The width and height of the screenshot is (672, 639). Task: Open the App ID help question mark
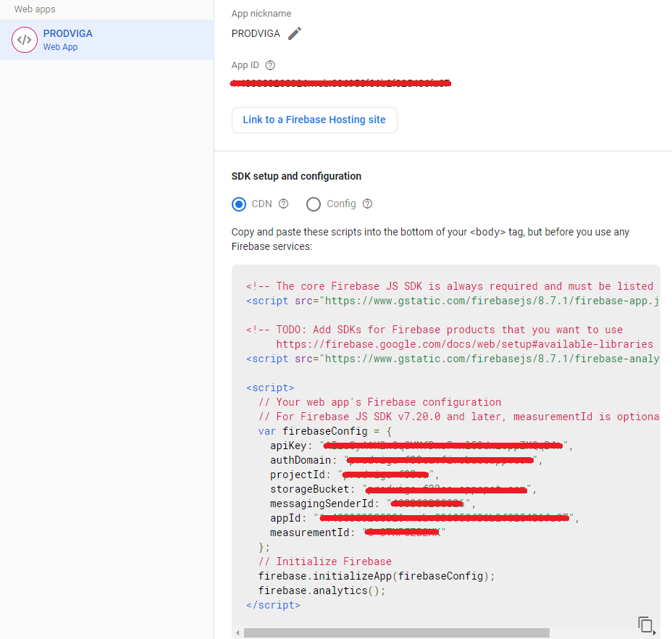coord(270,65)
